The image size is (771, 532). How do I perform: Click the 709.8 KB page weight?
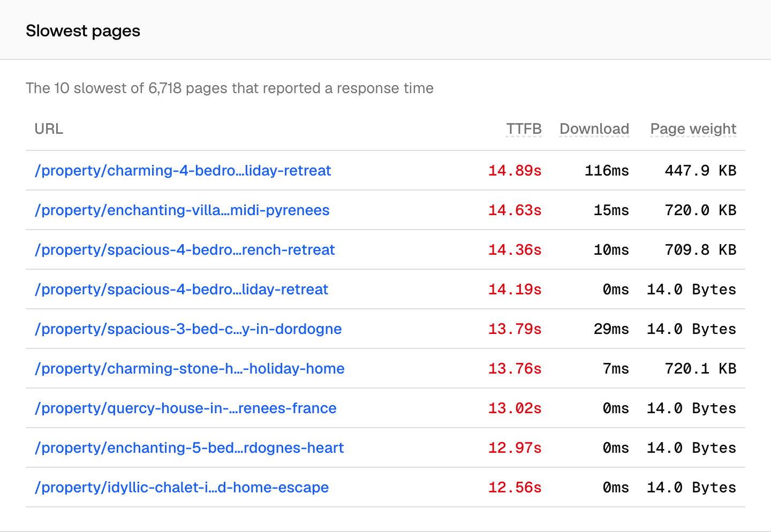700,249
